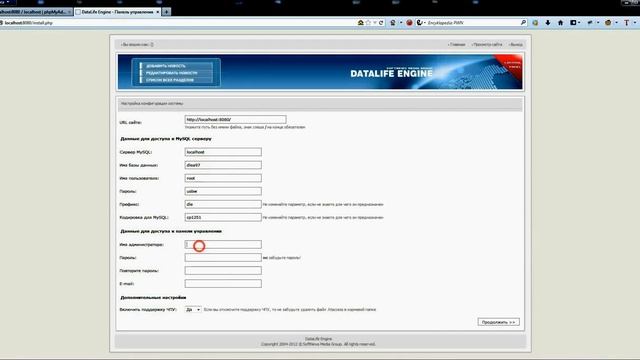Click the administrator Пароль field

tap(223, 257)
